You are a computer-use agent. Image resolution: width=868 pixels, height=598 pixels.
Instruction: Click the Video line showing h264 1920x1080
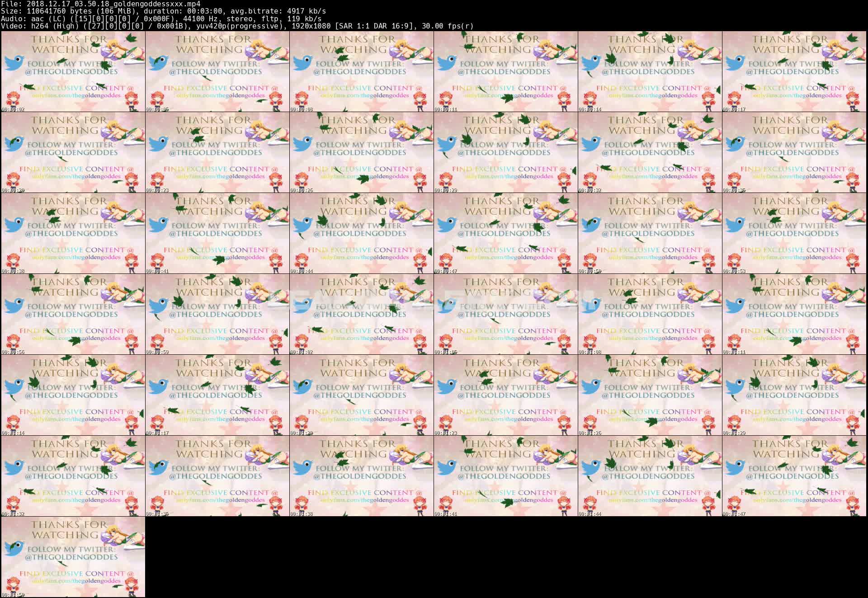(237, 26)
